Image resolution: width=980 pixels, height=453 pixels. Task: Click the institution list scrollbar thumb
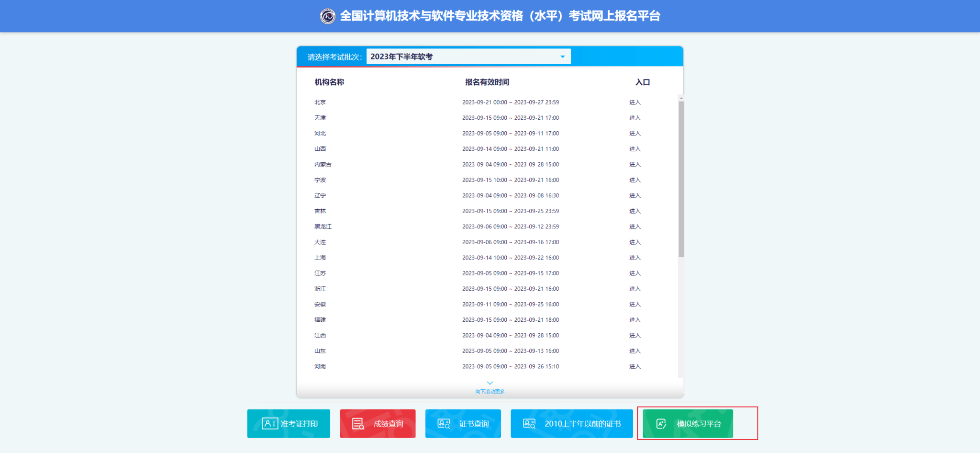[x=681, y=178]
